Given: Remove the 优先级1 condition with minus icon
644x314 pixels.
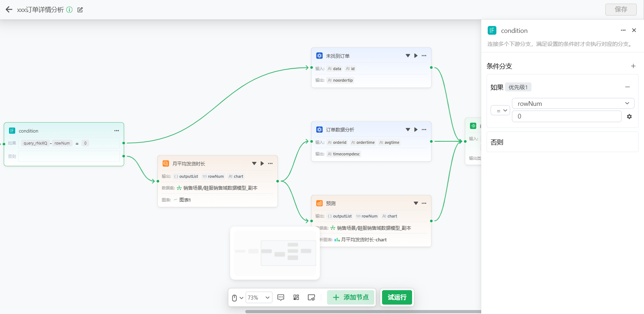Looking at the screenshot, I should click(x=627, y=87).
